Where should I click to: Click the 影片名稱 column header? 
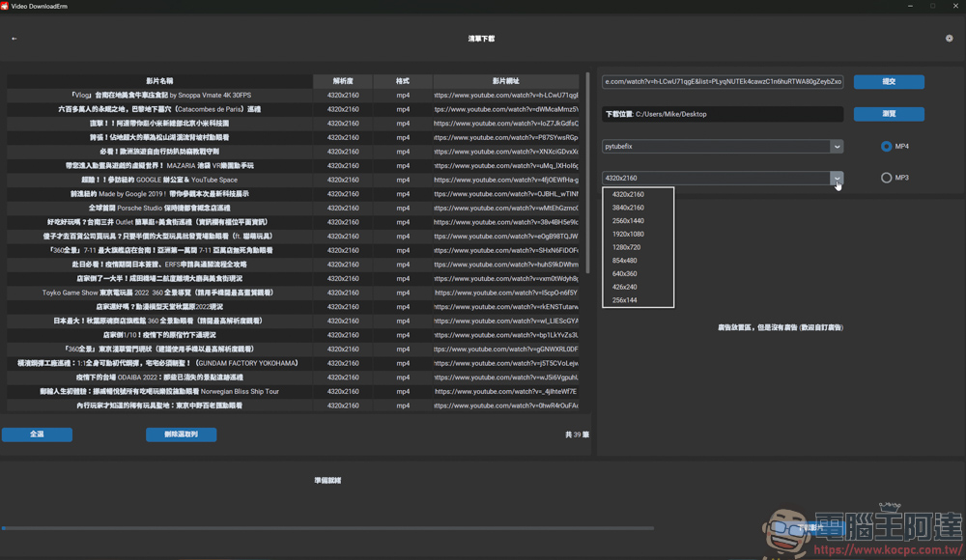tap(159, 81)
